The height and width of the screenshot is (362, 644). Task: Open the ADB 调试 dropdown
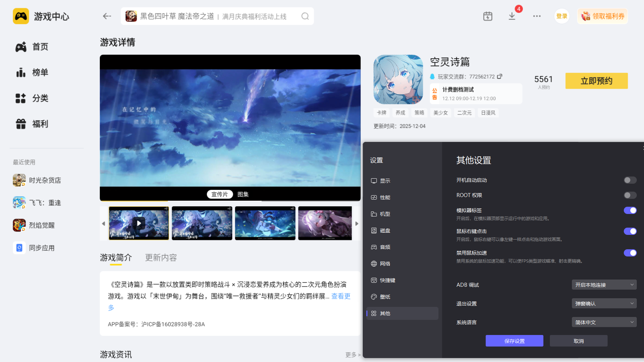click(604, 285)
